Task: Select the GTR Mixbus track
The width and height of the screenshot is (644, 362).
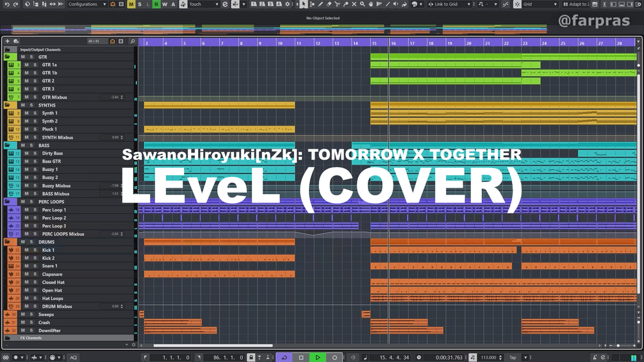Action: (x=54, y=97)
